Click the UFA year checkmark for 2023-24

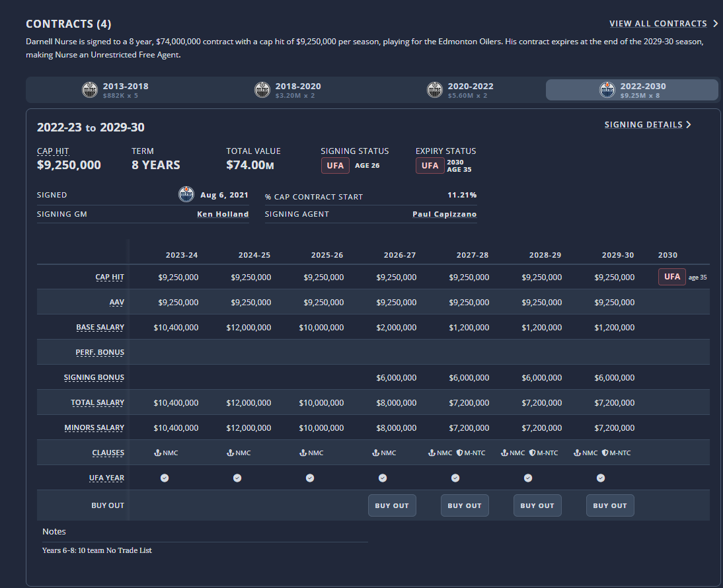tap(165, 478)
